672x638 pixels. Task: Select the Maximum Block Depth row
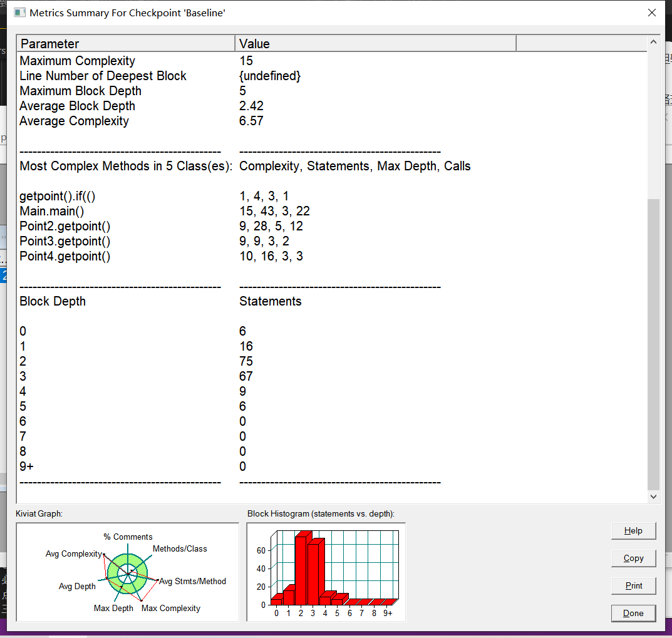pos(332,91)
